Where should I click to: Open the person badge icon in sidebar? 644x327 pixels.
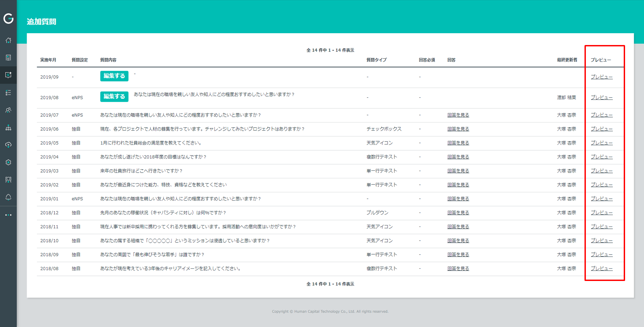tap(8, 180)
